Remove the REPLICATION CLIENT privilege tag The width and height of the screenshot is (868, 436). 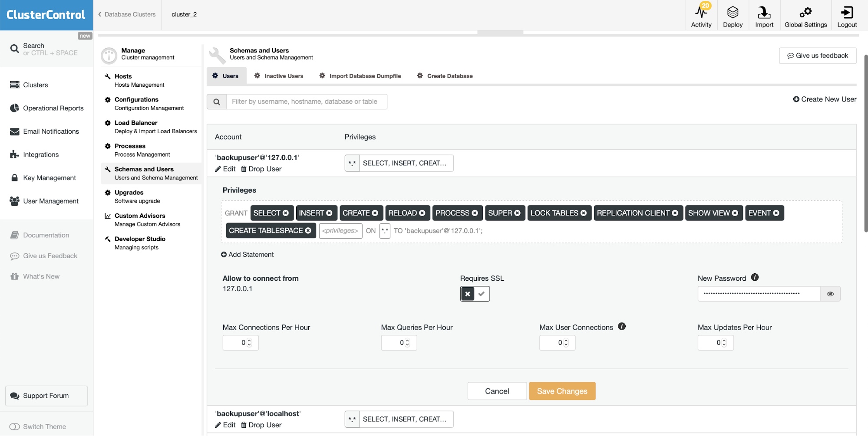click(x=675, y=213)
